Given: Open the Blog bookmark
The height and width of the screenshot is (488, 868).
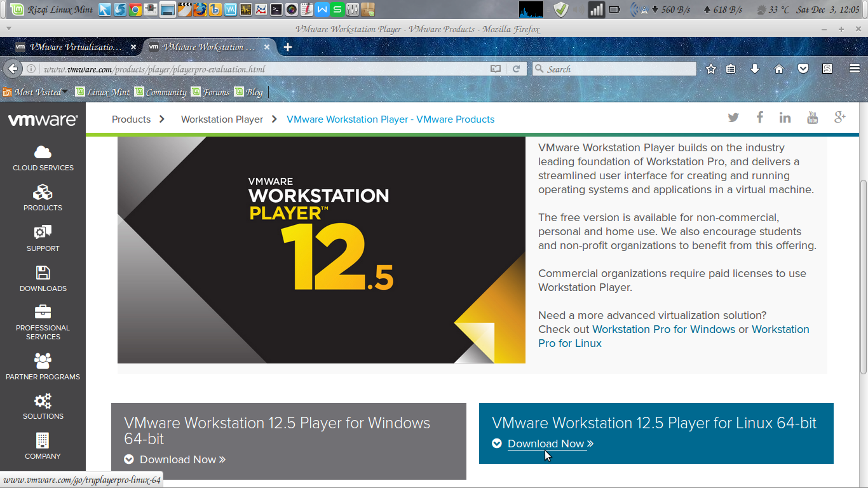Looking at the screenshot, I should coord(248,92).
